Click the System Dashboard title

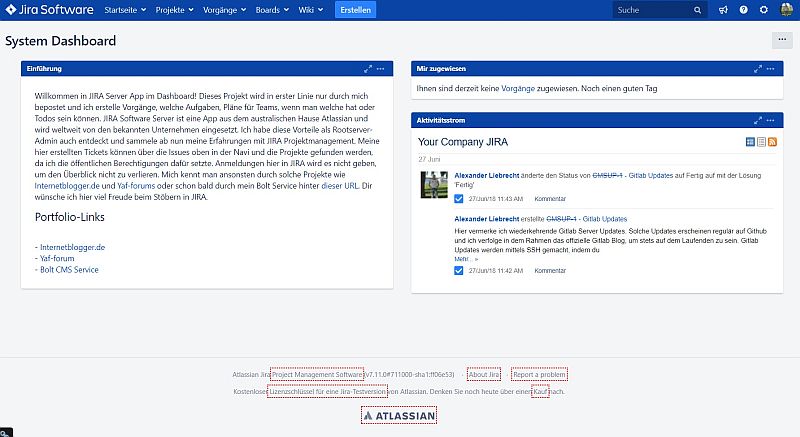[x=60, y=41]
